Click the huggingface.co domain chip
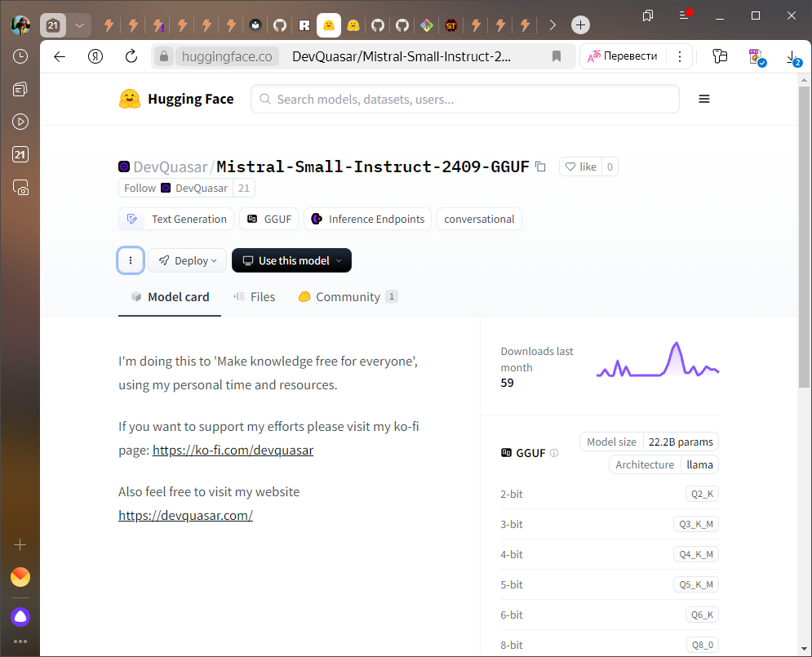Image resolution: width=812 pixels, height=657 pixels. [x=227, y=56]
